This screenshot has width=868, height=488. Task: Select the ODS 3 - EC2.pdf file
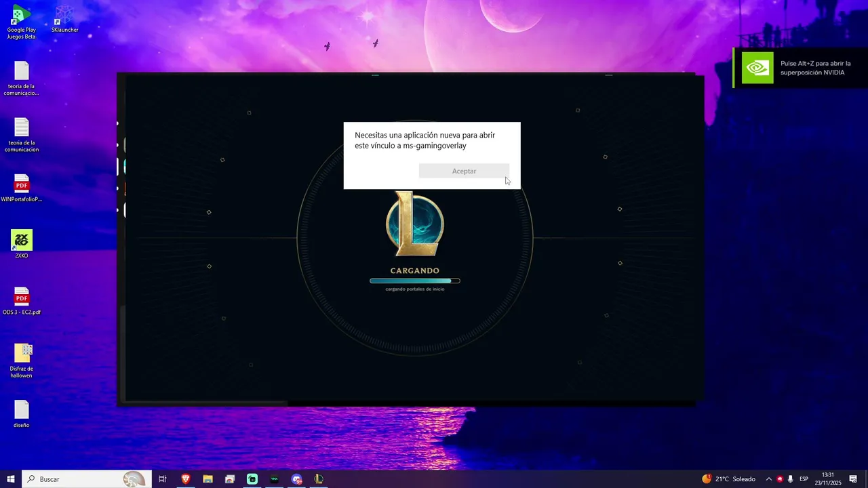(x=22, y=301)
